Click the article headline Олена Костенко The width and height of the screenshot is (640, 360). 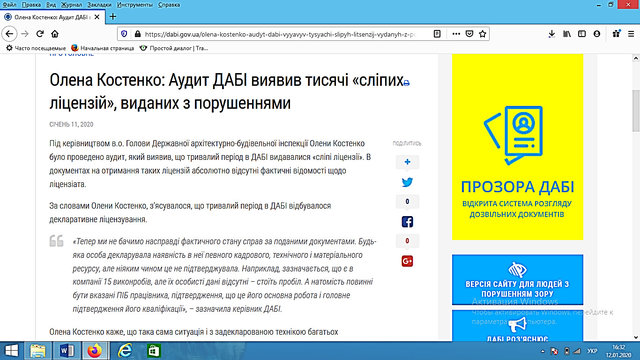[229, 91]
